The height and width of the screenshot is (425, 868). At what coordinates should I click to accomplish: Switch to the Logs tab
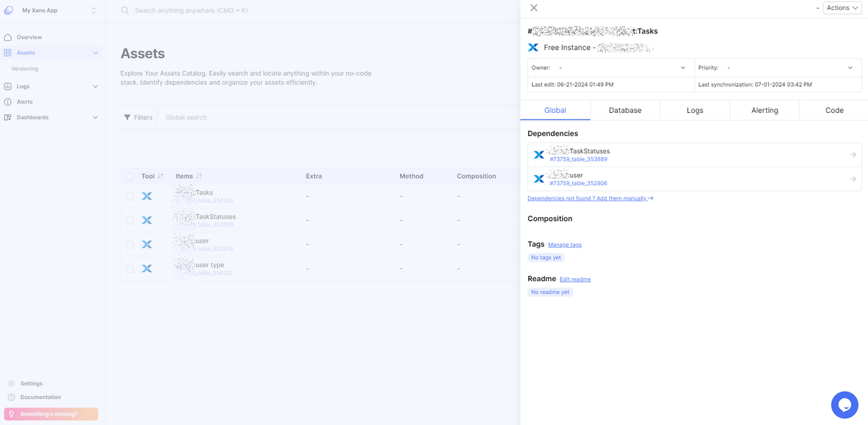[x=695, y=110]
